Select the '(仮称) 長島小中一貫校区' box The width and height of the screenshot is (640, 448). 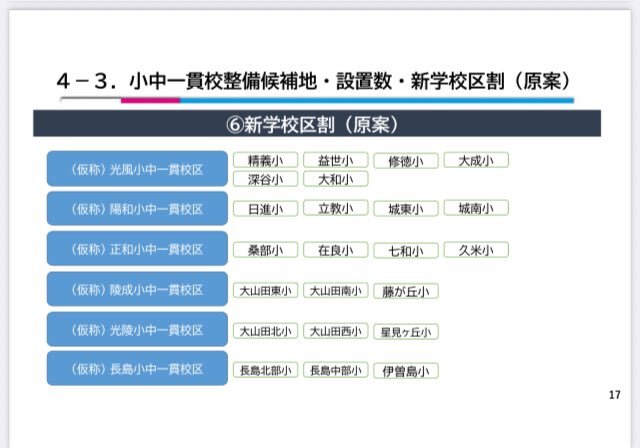(x=137, y=368)
